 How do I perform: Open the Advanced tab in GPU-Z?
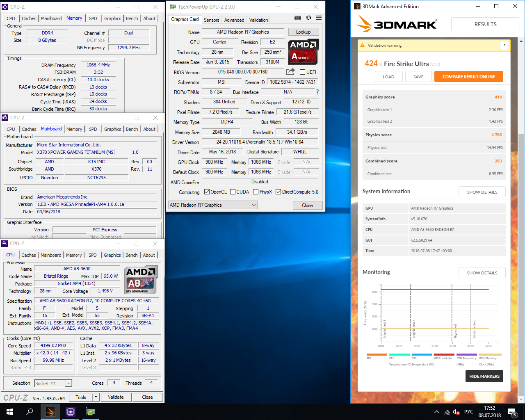[234, 20]
